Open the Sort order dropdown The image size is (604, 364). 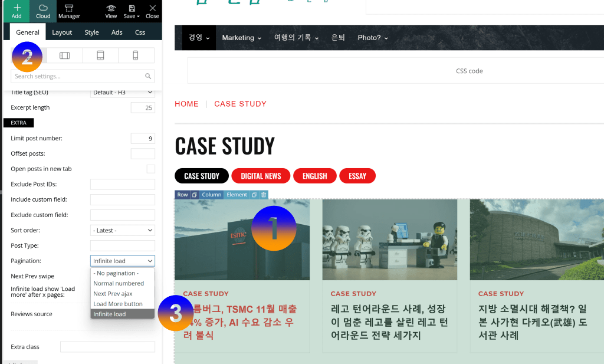122,230
